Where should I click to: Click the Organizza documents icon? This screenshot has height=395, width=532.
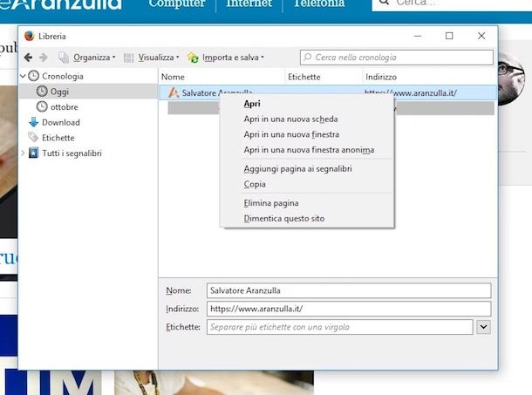[64, 58]
